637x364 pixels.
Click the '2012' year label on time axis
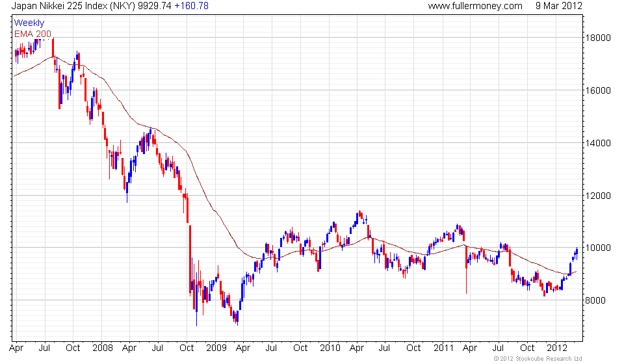click(x=557, y=348)
